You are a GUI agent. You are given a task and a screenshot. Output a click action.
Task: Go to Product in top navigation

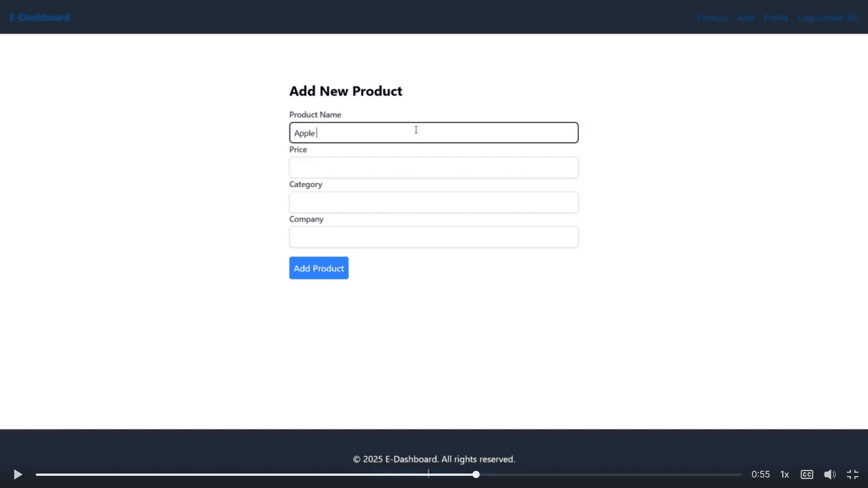coord(713,18)
